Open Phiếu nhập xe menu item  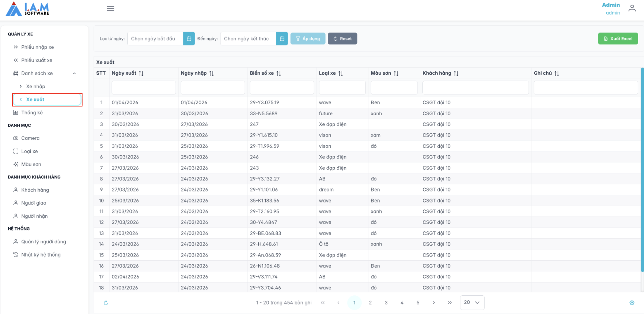pos(37,47)
